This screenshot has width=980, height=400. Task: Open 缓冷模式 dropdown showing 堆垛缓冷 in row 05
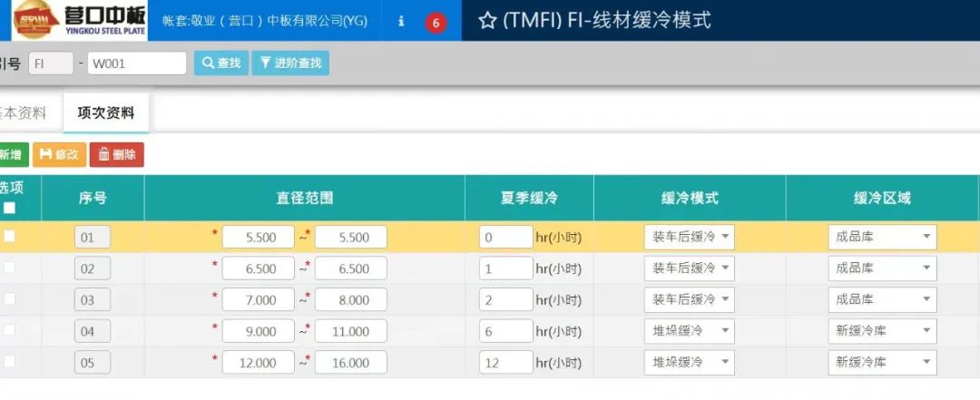(690, 362)
